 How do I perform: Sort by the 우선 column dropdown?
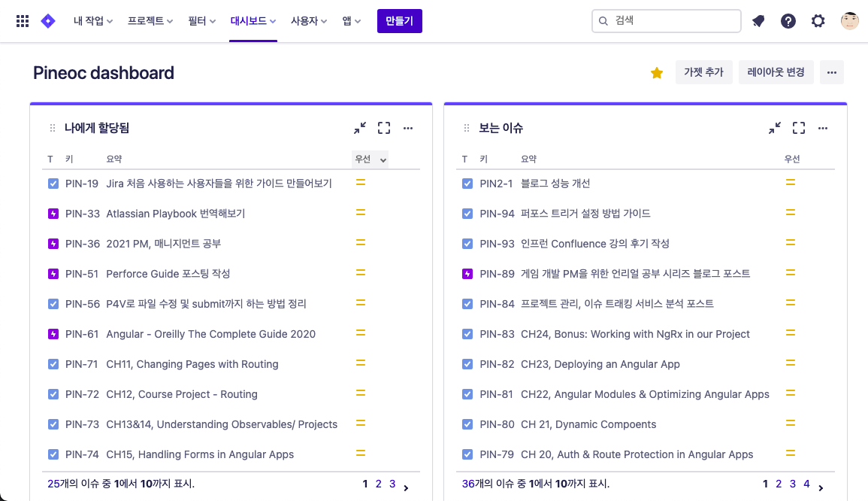(370, 159)
